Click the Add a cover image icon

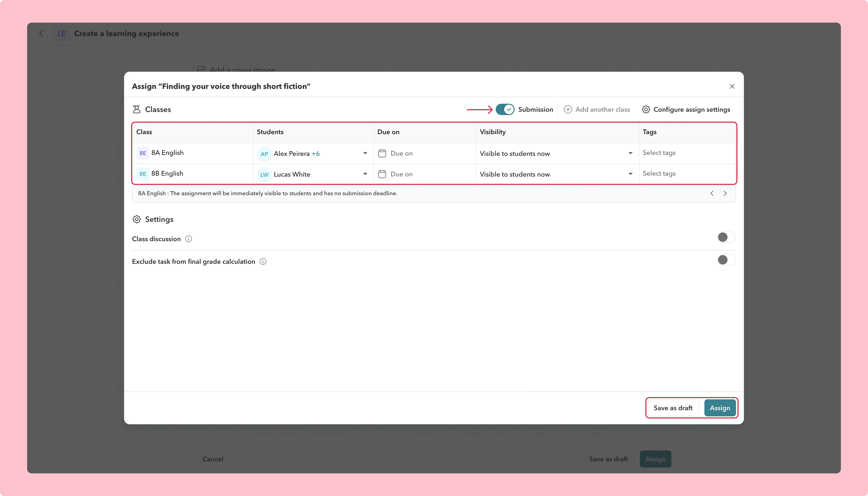coord(201,69)
